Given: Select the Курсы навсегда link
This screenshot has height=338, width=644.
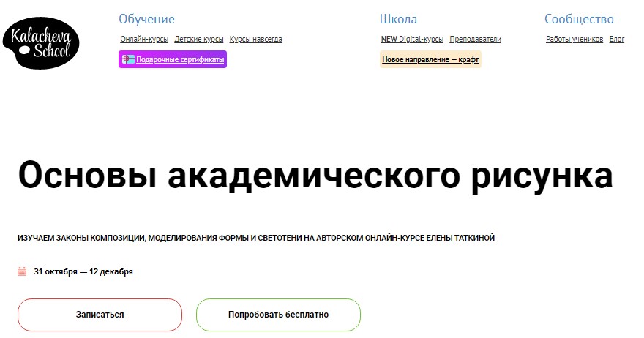Looking at the screenshot, I should [255, 40].
